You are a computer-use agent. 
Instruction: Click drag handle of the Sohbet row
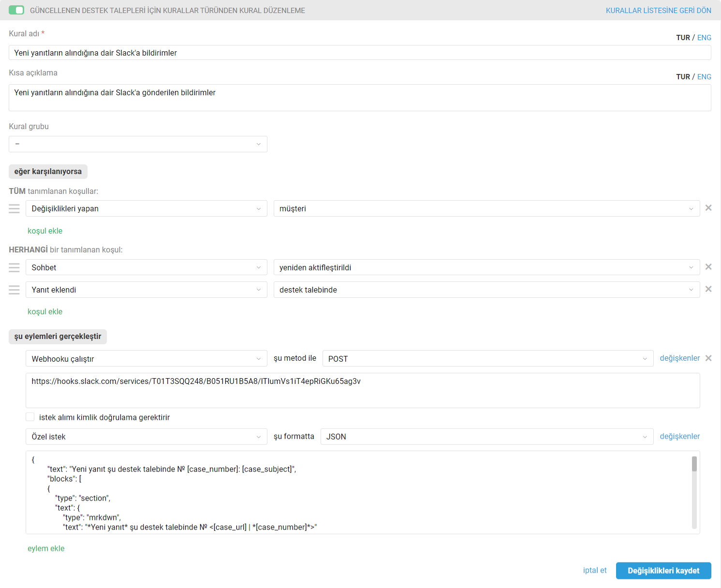[15, 267]
